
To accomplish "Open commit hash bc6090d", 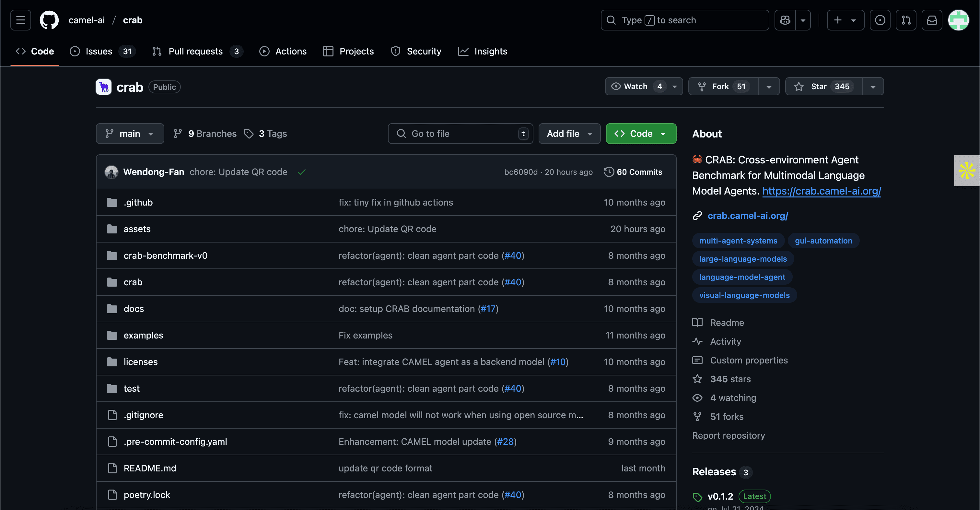I will click(x=521, y=172).
